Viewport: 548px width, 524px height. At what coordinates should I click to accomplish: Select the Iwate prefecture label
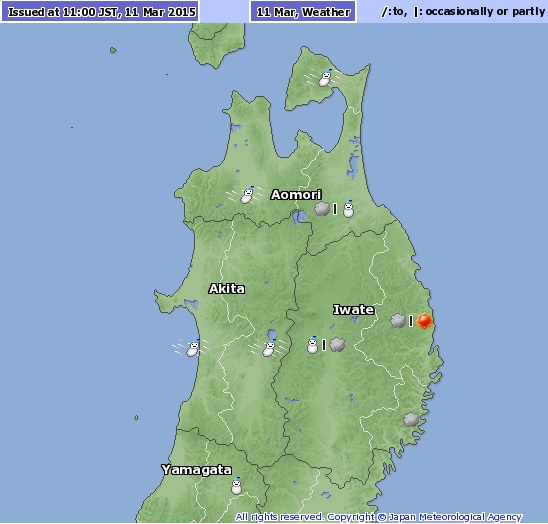[354, 310]
